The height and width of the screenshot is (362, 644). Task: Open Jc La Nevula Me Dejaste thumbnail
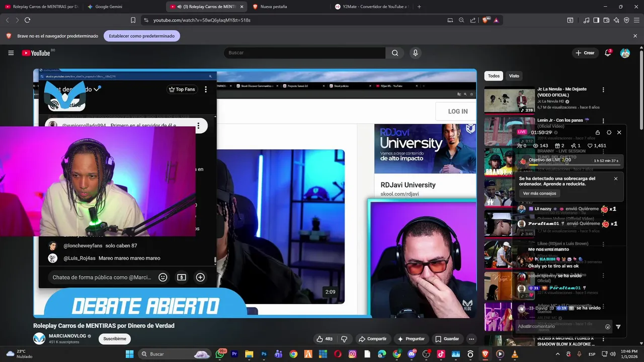point(510,101)
